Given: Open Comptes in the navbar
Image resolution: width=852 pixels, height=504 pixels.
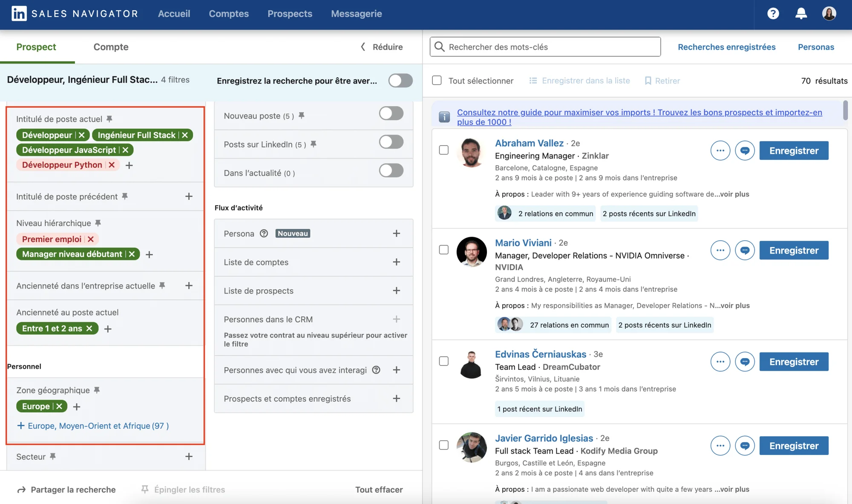Looking at the screenshot, I should coord(229,14).
